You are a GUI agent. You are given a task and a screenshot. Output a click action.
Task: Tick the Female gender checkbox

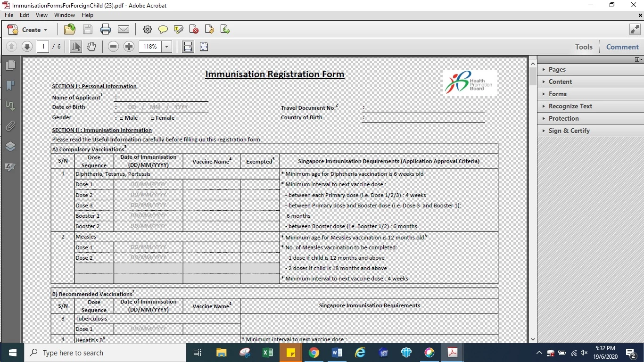tap(152, 118)
